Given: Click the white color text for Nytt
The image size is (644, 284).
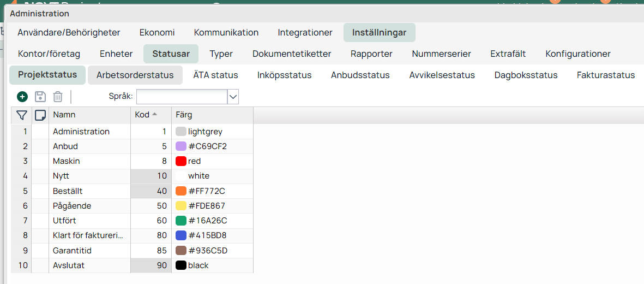Looking at the screenshot, I should point(199,176).
